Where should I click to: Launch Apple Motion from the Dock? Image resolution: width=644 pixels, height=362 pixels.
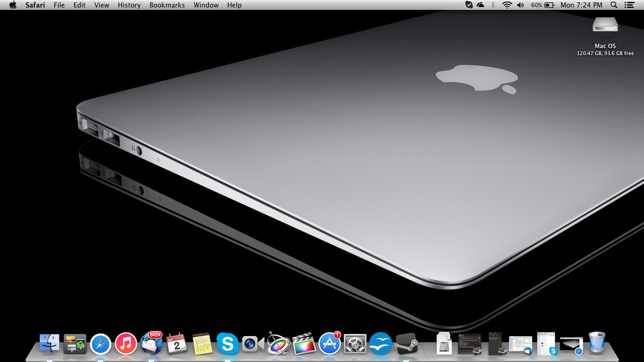(x=279, y=344)
